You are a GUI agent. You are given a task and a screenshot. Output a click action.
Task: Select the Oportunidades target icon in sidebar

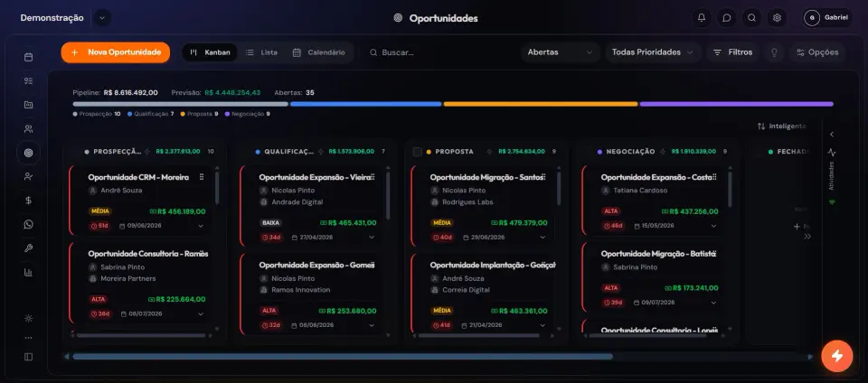28,153
